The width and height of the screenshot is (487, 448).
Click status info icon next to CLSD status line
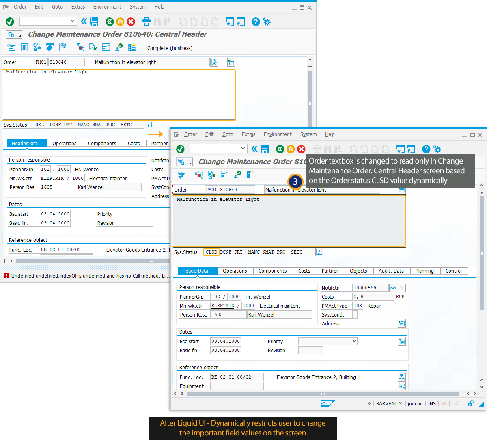coord(319,252)
